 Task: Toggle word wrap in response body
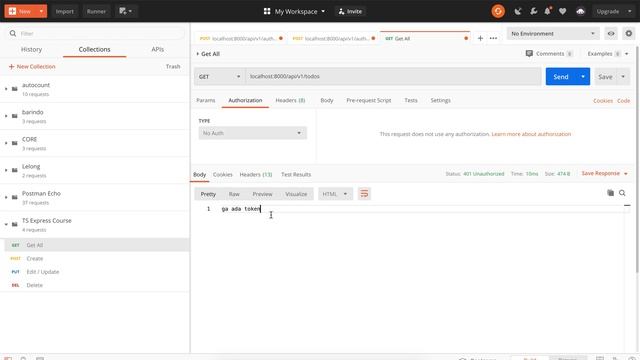click(x=364, y=194)
